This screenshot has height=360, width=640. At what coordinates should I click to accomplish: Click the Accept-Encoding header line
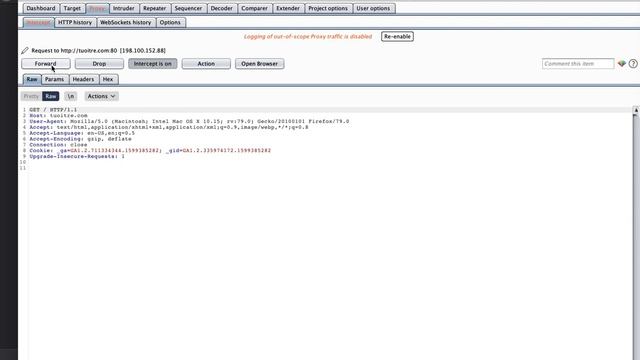coord(80,139)
